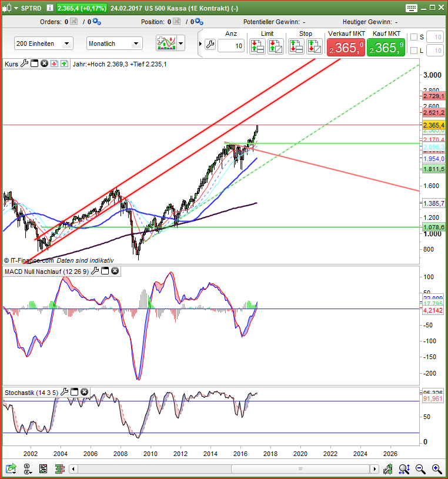
Task: Close the Stochastik panel
Action: [x=84, y=392]
